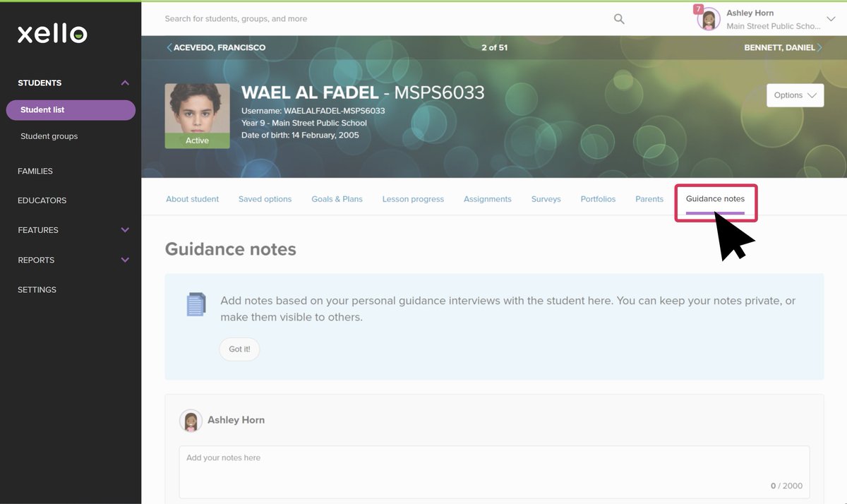Click the search field for students and groups
The width and height of the screenshot is (847, 504).
pos(381,19)
